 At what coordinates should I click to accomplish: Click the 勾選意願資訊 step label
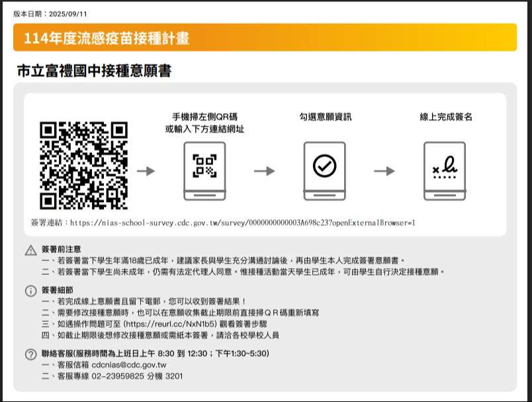coord(324,117)
